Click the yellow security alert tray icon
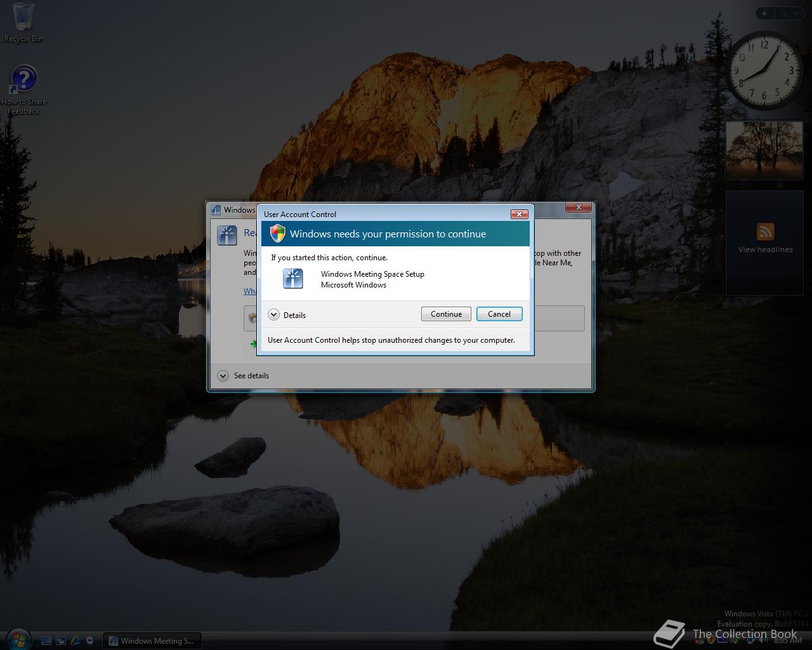The image size is (812, 650). (711, 640)
